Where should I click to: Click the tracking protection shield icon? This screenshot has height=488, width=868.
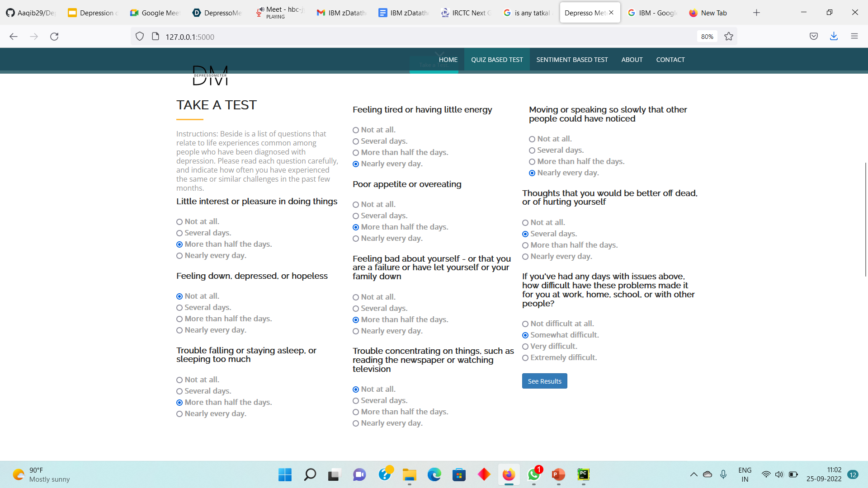coord(140,37)
